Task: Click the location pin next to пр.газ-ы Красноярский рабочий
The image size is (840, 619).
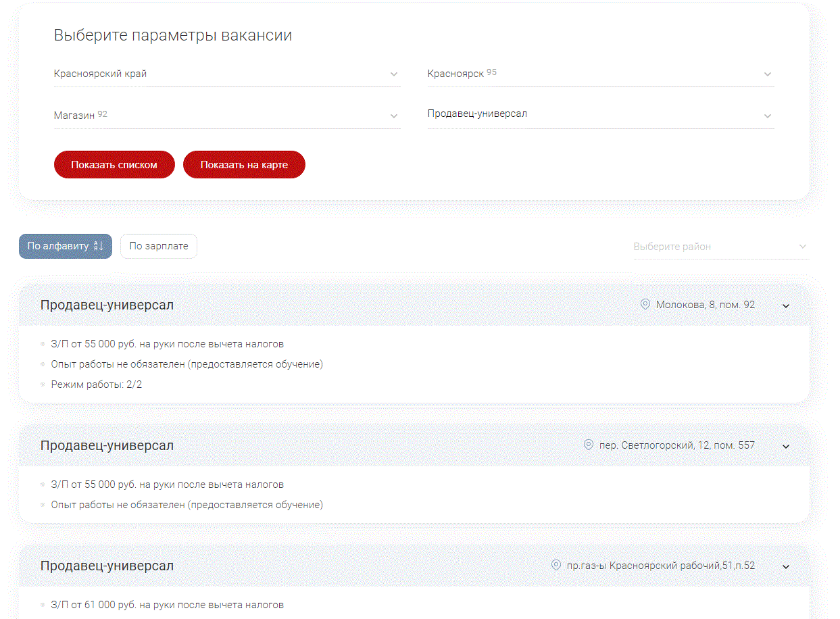Action: click(556, 565)
